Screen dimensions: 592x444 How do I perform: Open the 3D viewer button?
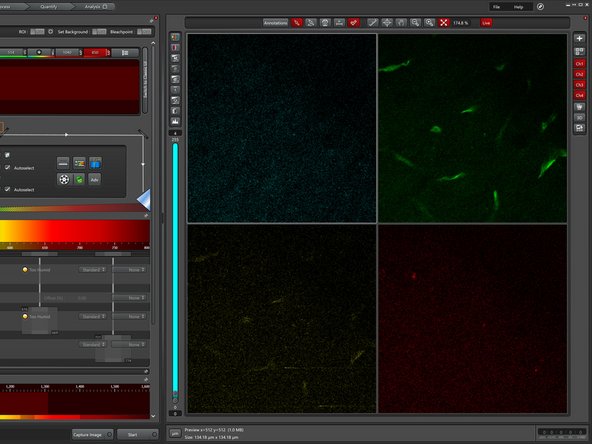point(579,117)
